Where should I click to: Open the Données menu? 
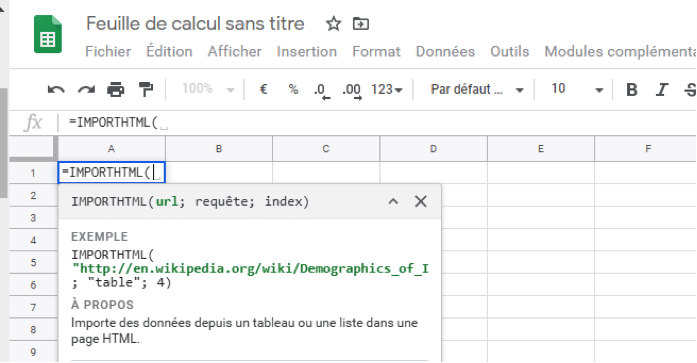[x=445, y=52]
